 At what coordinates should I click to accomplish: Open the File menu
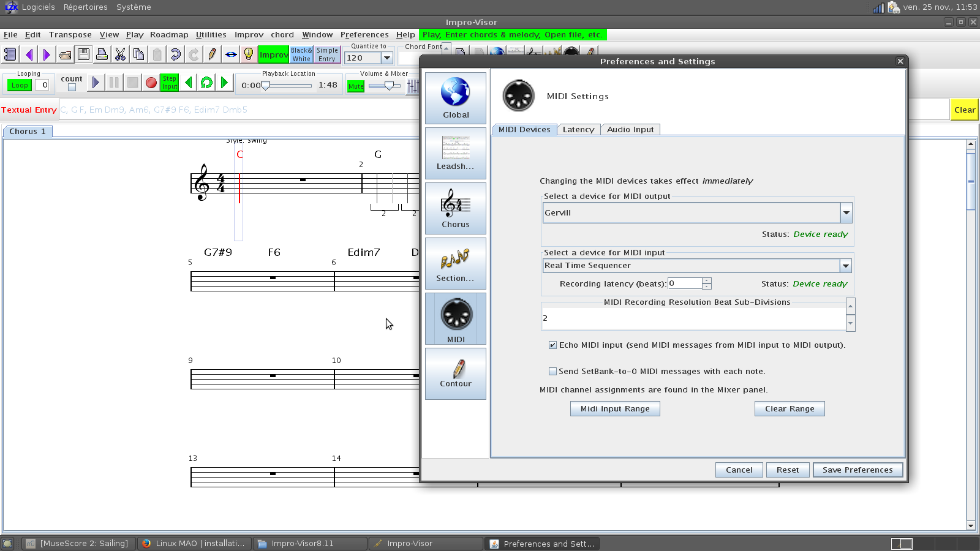10,35
